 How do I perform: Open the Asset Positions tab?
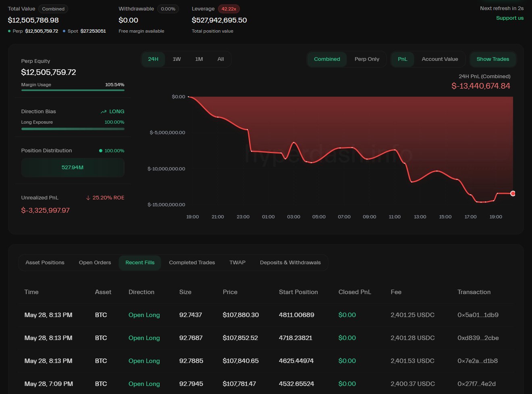tap(45, 263)
